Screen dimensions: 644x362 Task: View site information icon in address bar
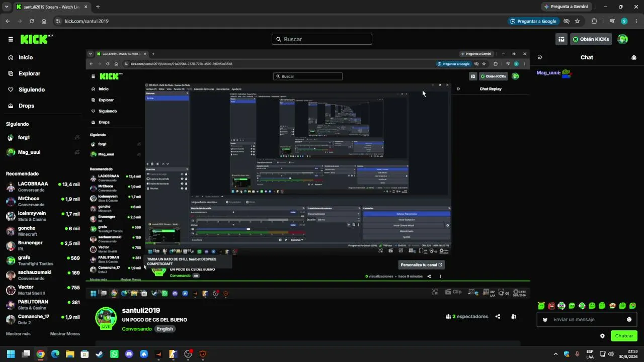(58, 21)
